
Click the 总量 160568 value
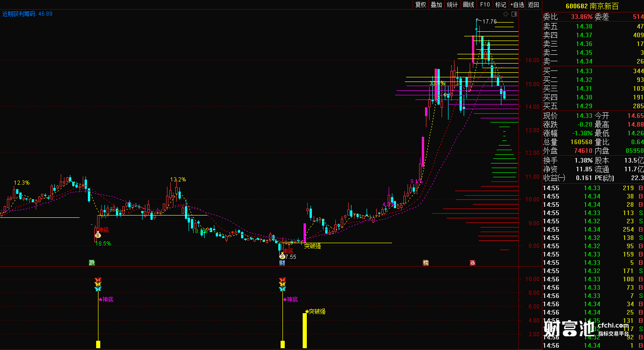click(581, 142)
